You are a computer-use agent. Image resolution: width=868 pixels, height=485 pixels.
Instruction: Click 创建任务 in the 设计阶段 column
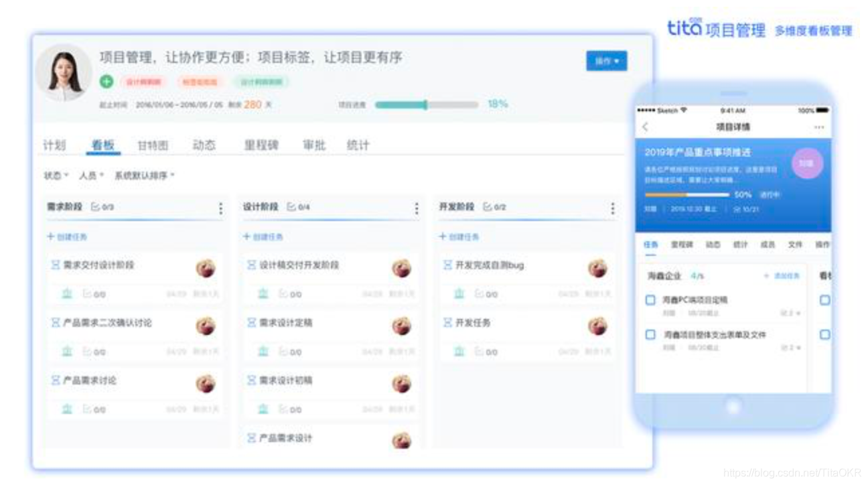(263, 236)
